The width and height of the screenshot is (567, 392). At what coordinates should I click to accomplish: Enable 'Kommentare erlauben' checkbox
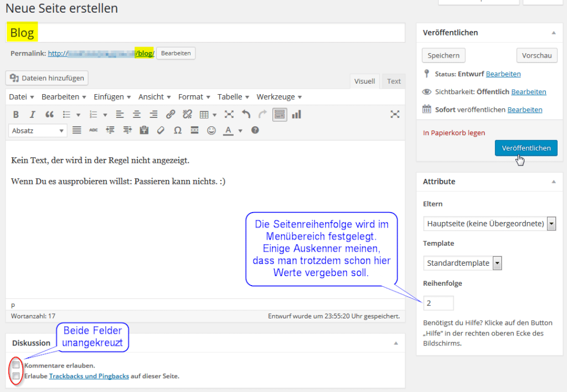click(16, 365)
